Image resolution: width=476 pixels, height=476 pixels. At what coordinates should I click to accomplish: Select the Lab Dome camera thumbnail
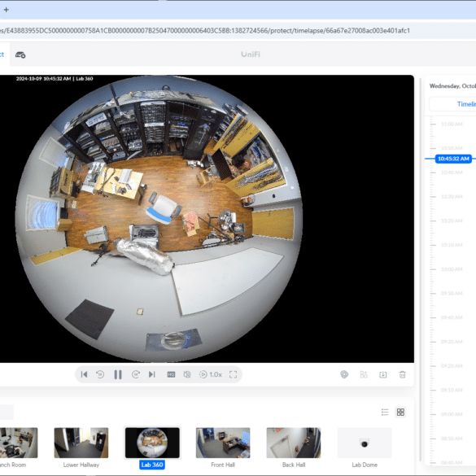(365, 443)
